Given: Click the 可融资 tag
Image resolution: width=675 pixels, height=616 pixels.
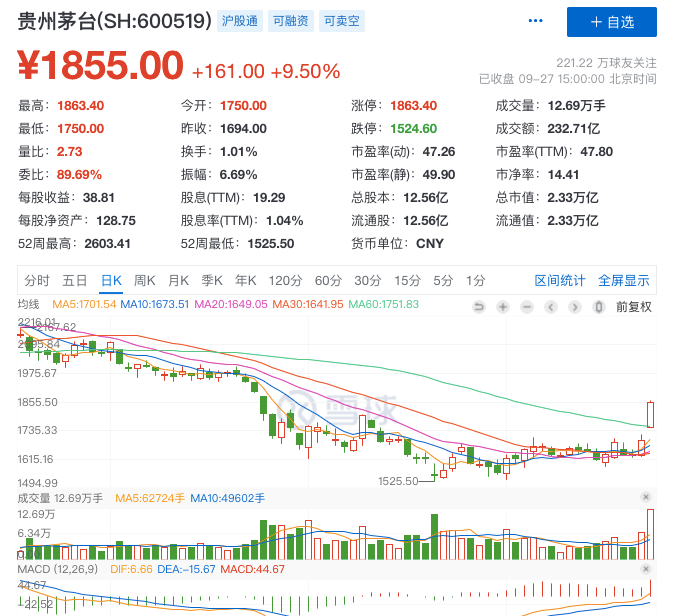Looking at the screenshot, I should coord(291,21).
